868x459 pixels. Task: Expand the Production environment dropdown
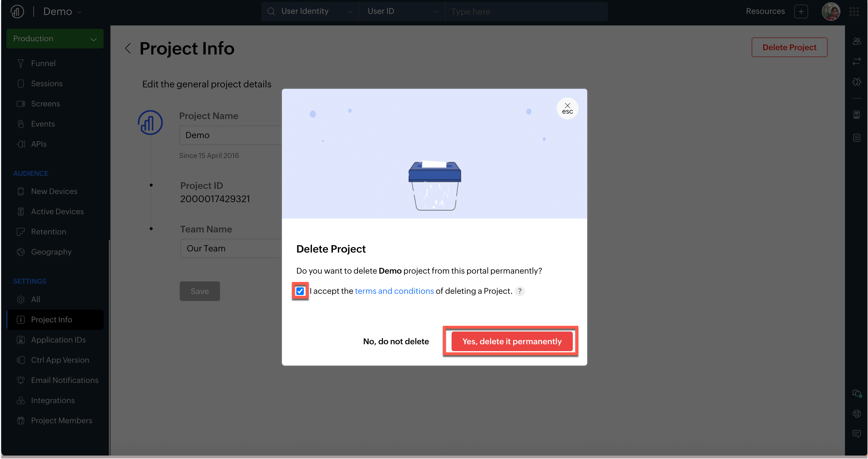coord(55,39)
